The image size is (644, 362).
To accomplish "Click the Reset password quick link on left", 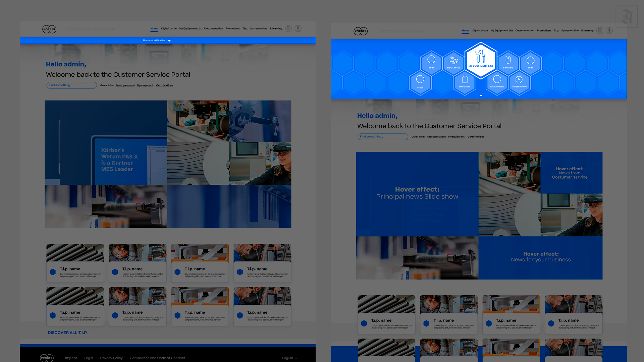I will click(125, 85).
